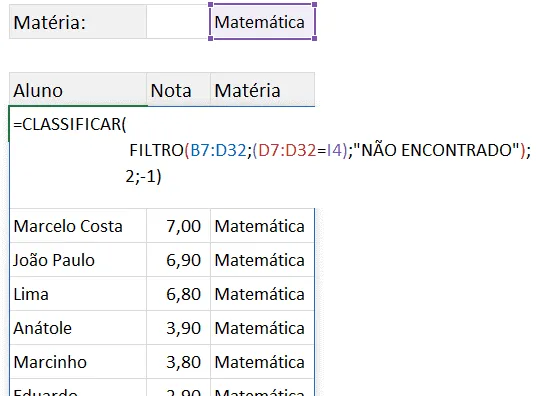Viewport: 537px width, 396px height.
Task: Select the 7,00 grade cell
Action: point(178,226)
